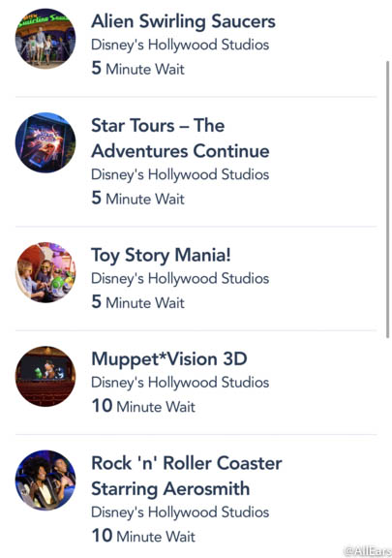Open the Muppet*Vision 3D theater thumbnail
The width and height of the screenshot is (392, 558).
tap(45, 376)
